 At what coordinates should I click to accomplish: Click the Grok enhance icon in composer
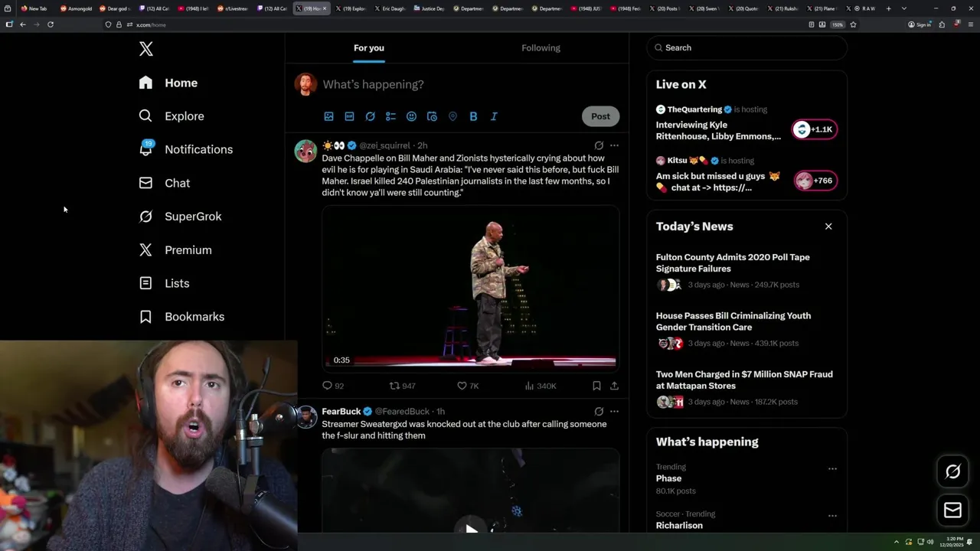[370, 116]
